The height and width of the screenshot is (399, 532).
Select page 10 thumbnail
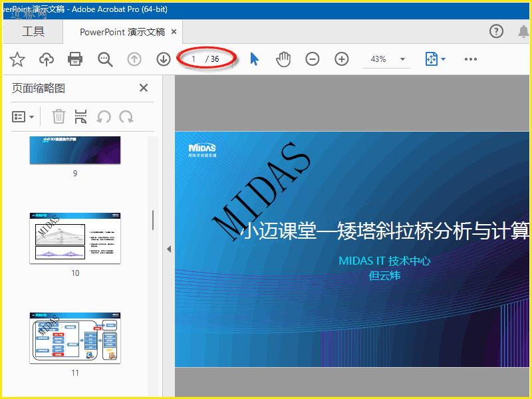click(x=75, y=238)
